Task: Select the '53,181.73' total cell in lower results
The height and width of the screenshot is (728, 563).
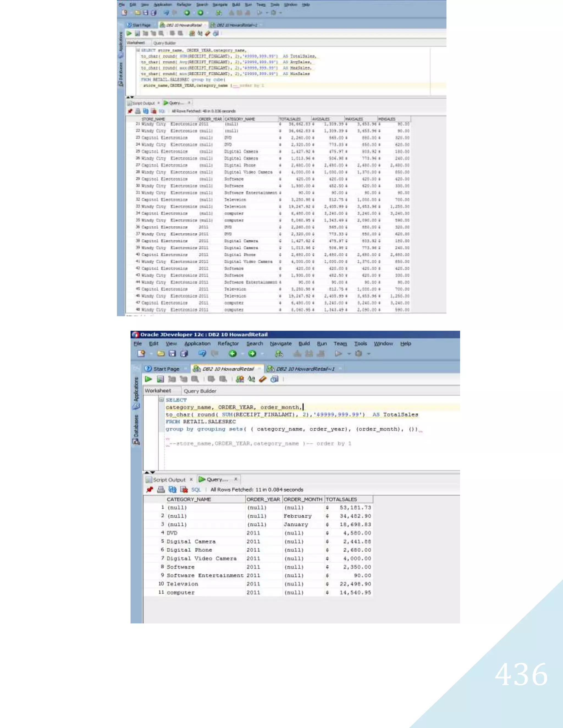Action: pyautogui.click(x=349, y=507)
